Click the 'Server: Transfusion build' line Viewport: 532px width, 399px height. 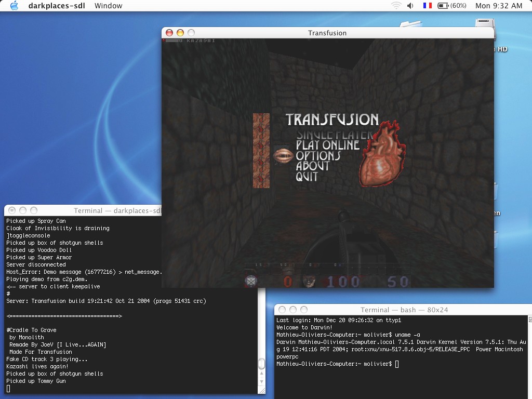click(106, 301)
